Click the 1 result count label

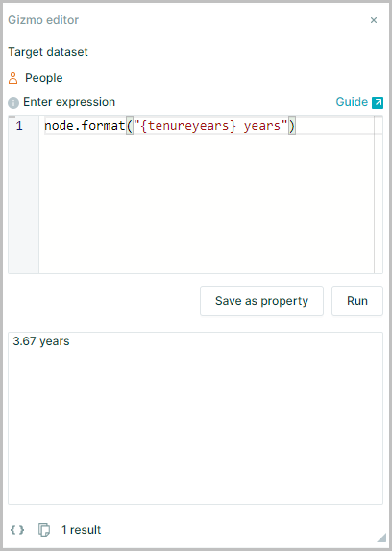(81, 530)
